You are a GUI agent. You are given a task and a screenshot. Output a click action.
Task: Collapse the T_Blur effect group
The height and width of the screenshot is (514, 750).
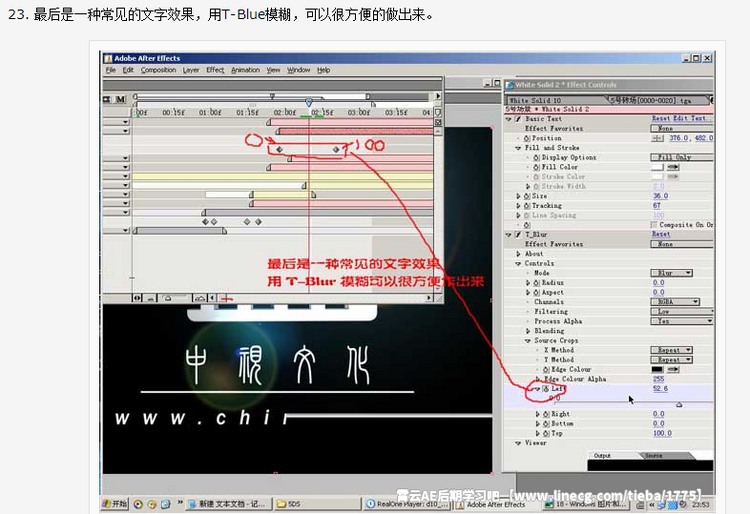tap(509, 234)
